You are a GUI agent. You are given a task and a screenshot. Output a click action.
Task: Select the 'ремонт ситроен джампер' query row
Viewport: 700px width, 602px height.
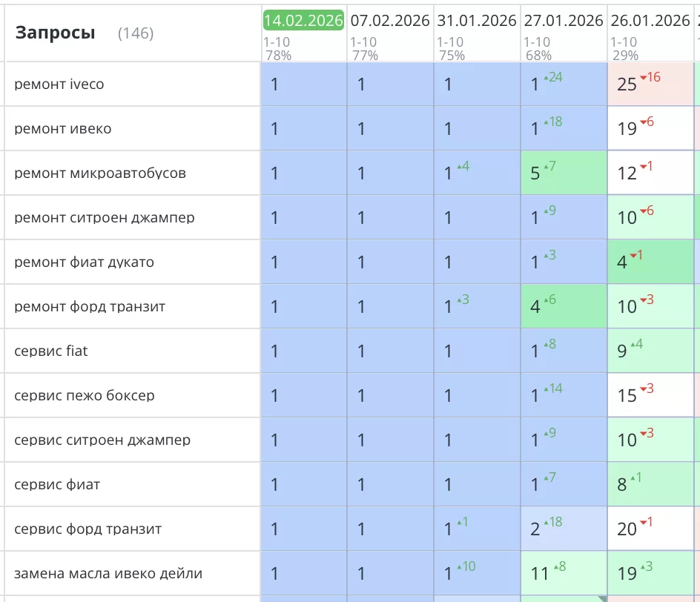(105, 218)
